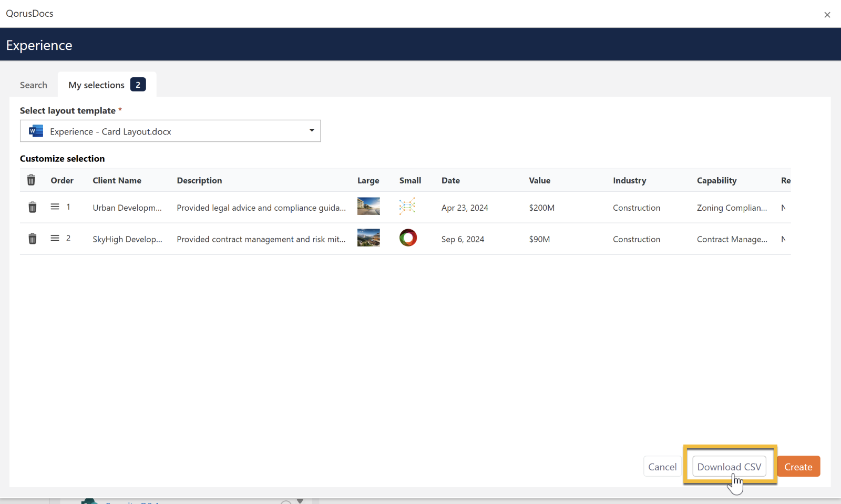The height and width of the screenshot is (504, 841).
Task: Click the selections count badge 2
Action: (138, 85)
